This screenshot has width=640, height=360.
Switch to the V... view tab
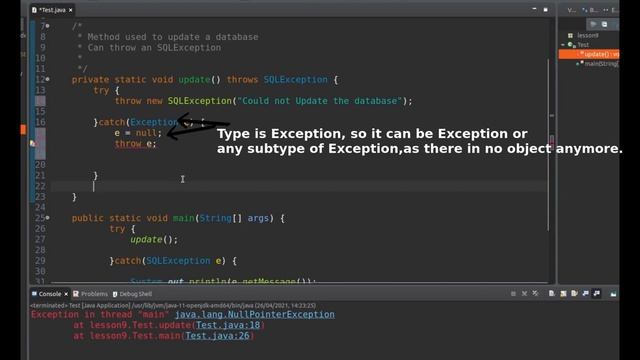572,10
